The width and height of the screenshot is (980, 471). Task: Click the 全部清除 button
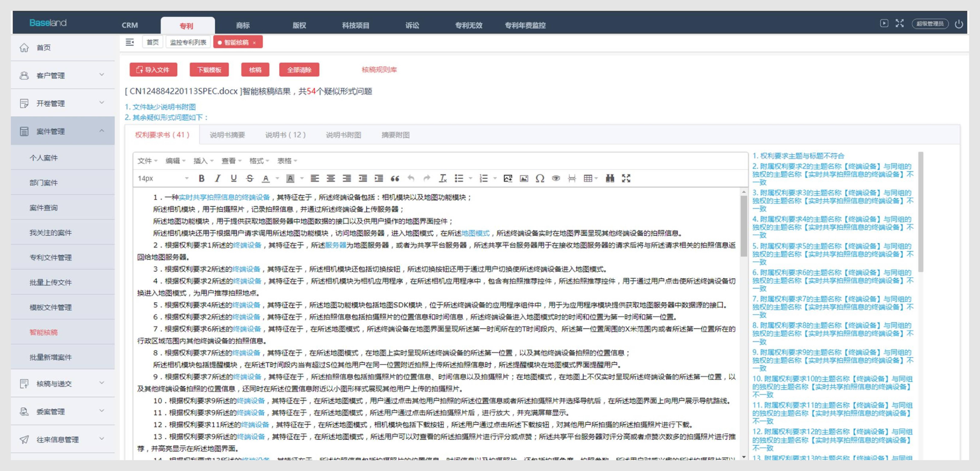click(x=299, y=70)
